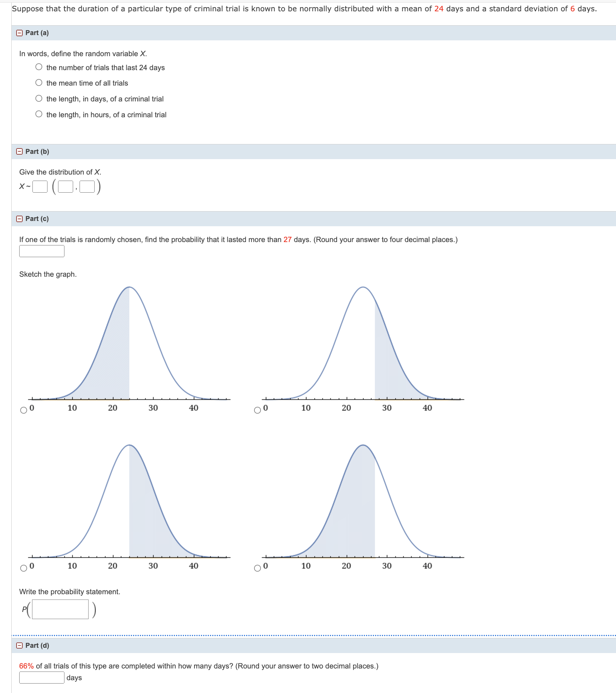Collapse the Part (a) section
The height and width of the screenshot is (693, 616).
(19, 33)
